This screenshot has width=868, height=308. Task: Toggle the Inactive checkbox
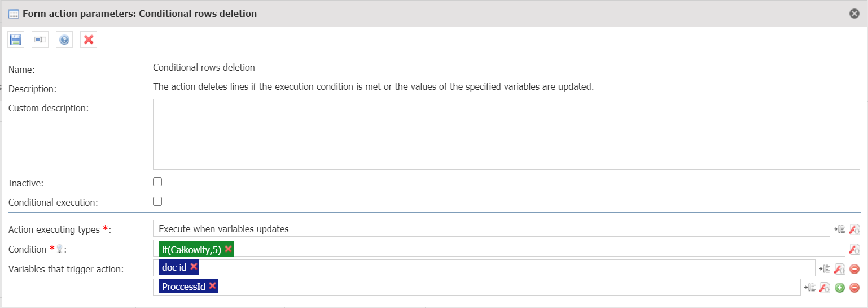(157, 182)
